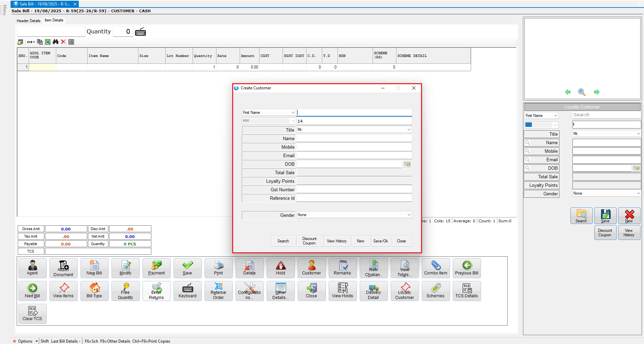
Task: Click the View History button in dialog
Action: pos(336,241)
